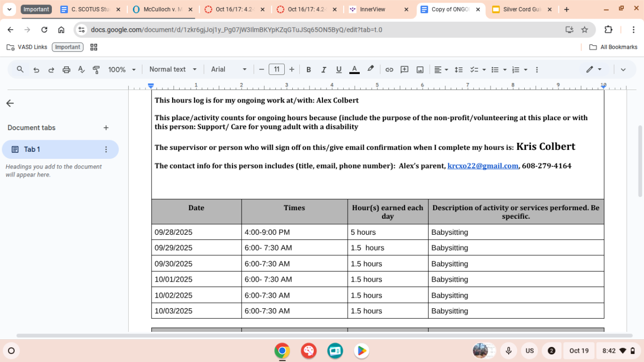Toggle underline formatting
The height and width of the screenshot is (362, 644).
[x=339, y=69]
